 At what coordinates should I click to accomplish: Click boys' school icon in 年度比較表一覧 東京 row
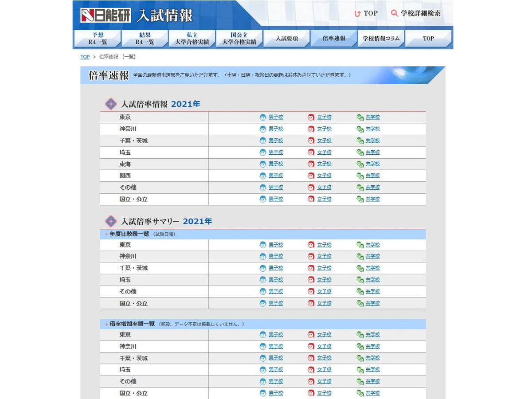click(x=263, y=245)
